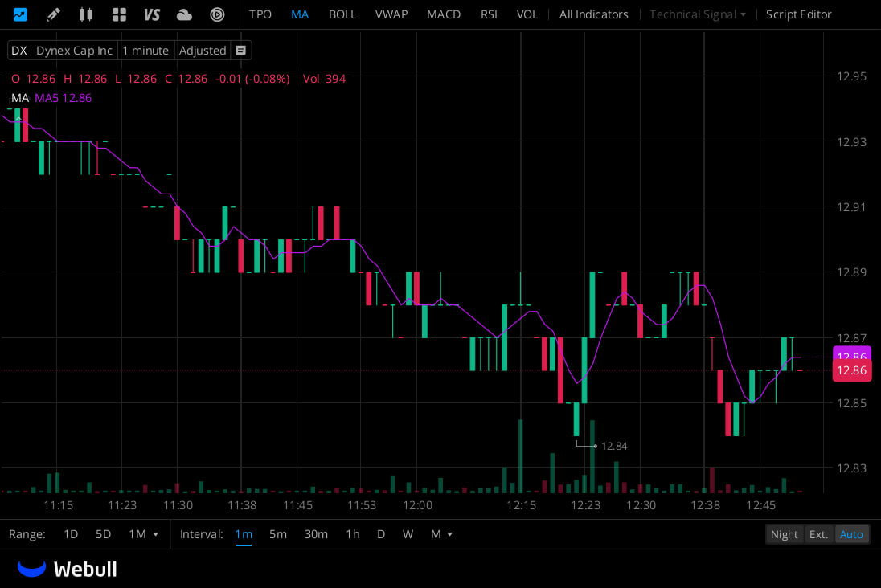Set range to 1D
The image size is (881, 588).
[71, 534]
